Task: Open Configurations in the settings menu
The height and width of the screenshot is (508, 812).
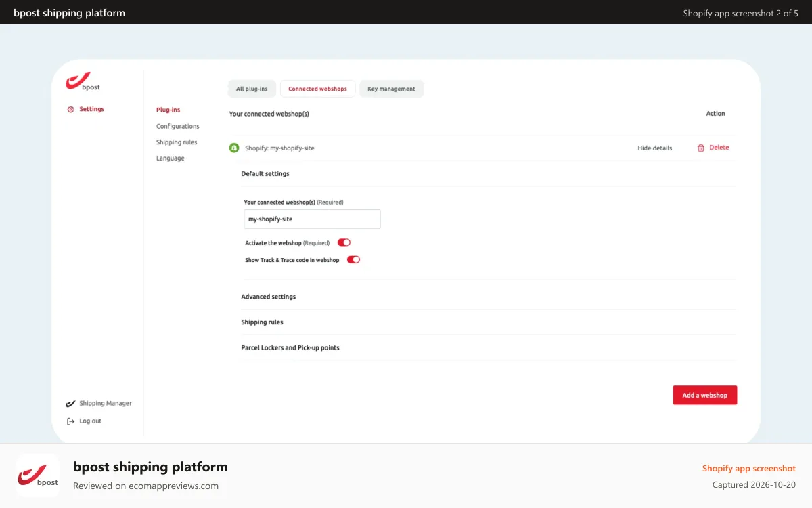Action: 178,126
